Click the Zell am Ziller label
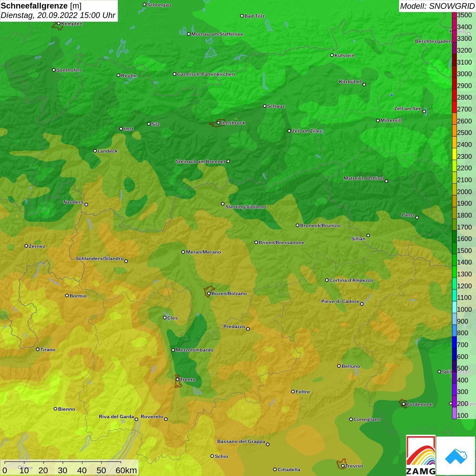Screen dimensions: 476x476 click(307, 131)
